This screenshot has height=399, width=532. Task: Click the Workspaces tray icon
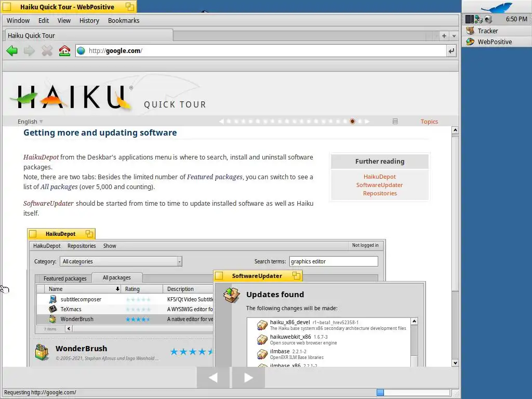[469, 19]
